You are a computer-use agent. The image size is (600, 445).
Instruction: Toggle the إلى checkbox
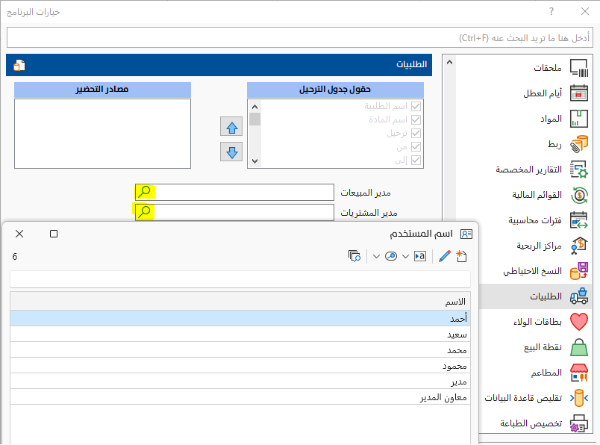coord(416,160)
